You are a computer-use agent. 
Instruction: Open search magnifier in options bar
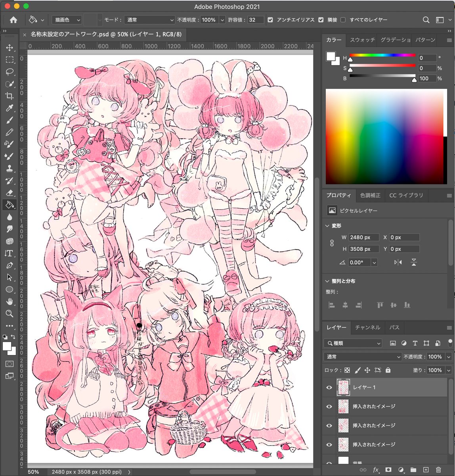pyautogui.click(x=426, y=20)
